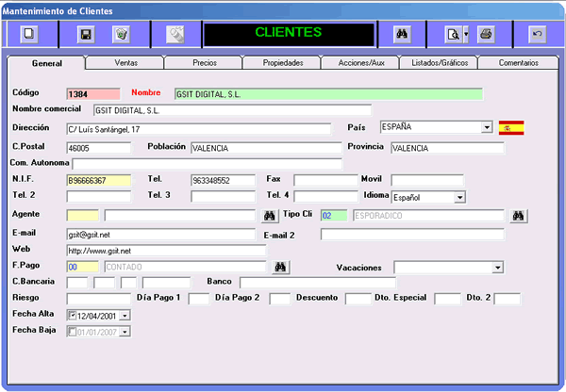566x392 pixels.
Task: Click the Print icon in toolbar
Action: [486, 33]
